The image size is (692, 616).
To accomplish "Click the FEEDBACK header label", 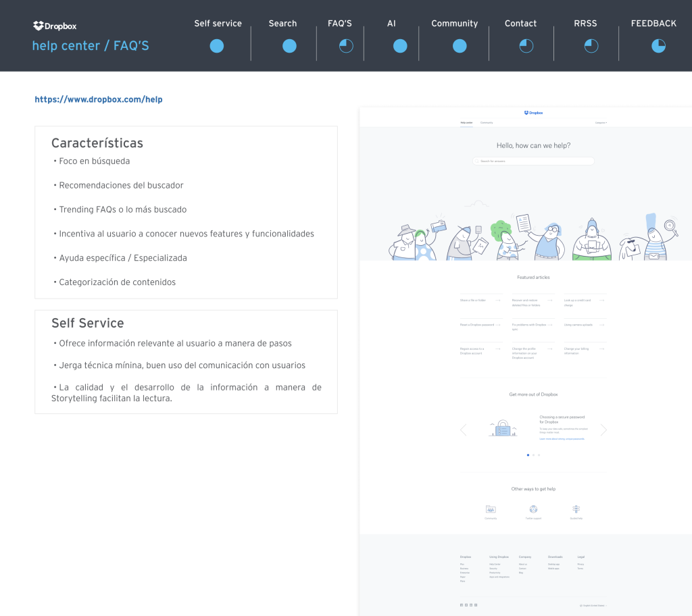I will pyautogui.click(x=653, y=24).
